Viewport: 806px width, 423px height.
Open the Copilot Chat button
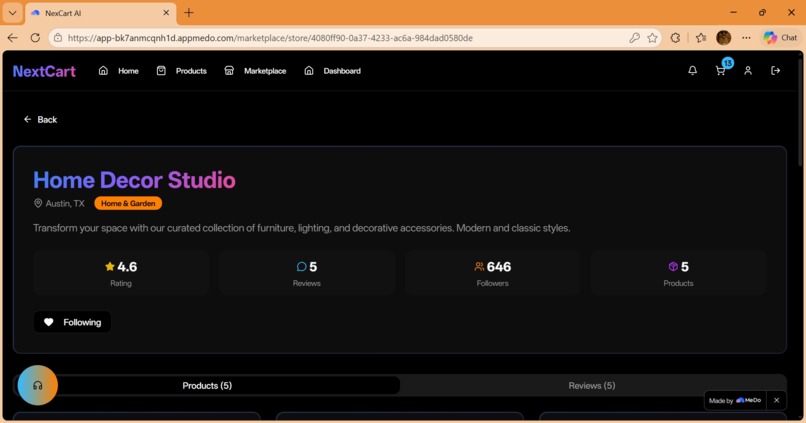tap(780, 38)
